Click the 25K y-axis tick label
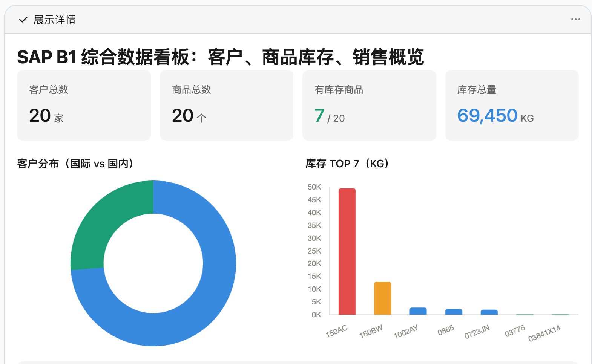 pyautogui.click(x=314, y=251)
